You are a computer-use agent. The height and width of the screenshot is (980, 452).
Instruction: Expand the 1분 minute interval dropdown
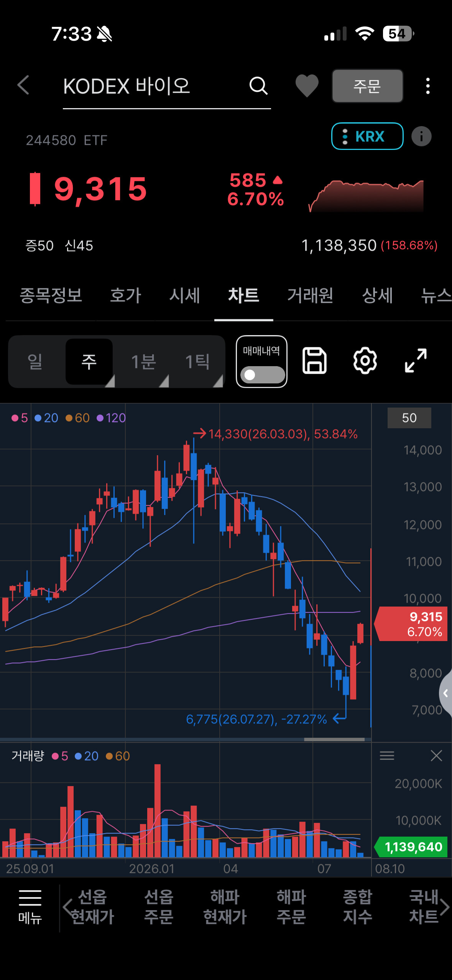tap(143, 362)
